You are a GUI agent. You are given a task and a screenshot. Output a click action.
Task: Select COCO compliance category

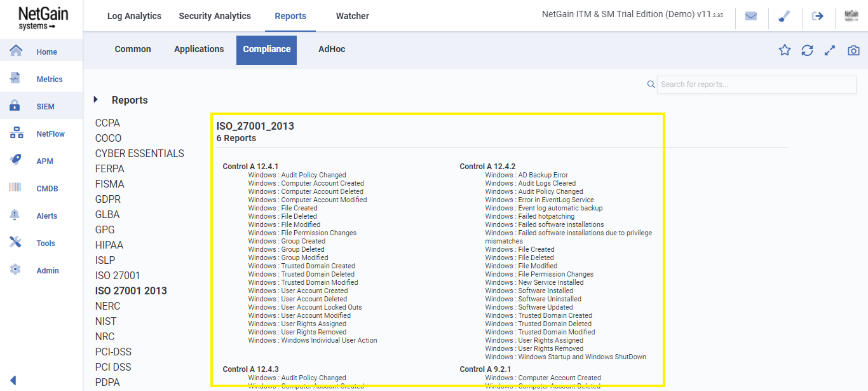pyautogui.click(x=108, y=138)
